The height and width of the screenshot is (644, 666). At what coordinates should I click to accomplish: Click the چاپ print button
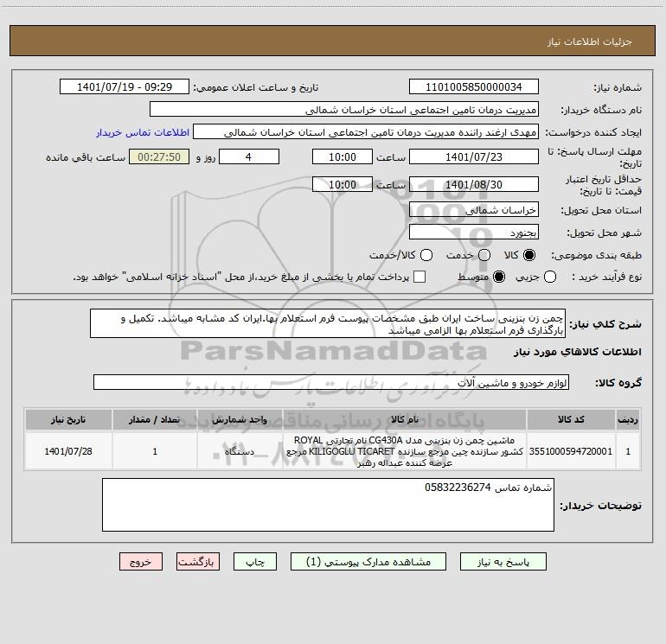[x=255, y=562]
